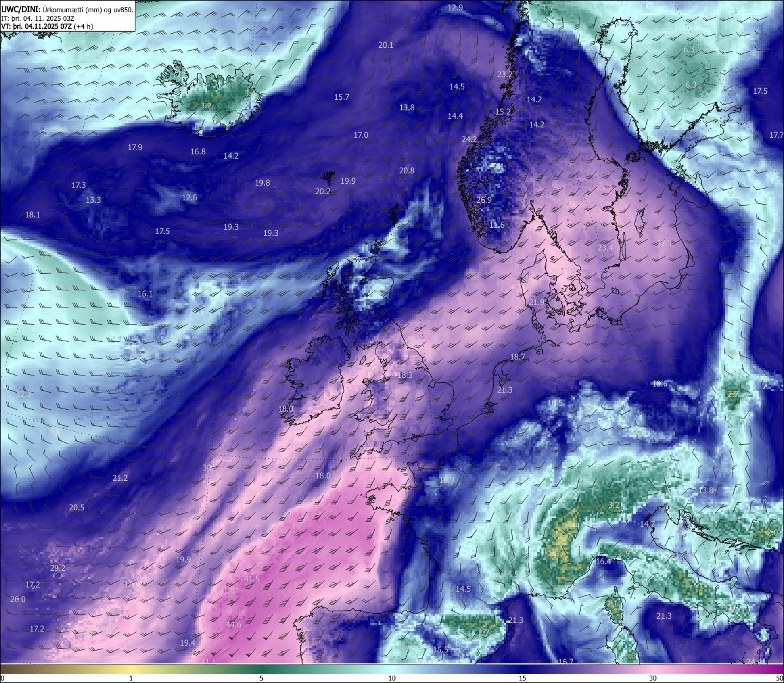Click the value 14.4 on the map

455,116
